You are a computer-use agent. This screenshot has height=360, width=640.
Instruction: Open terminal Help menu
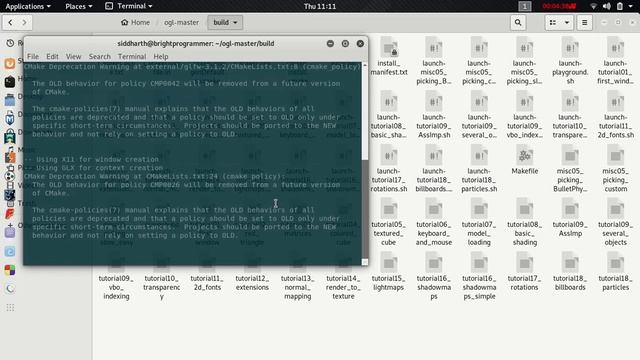pyautogui.click(x=161, y=56)
